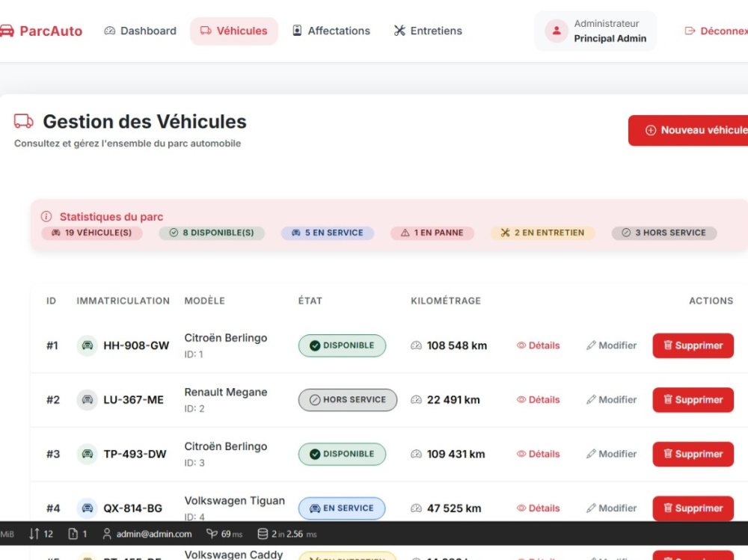This screenshot has height=560, width=748.
Task: Delete vehicle TP-493-DW with Supprimer
Action: click(x=693, y=454)
